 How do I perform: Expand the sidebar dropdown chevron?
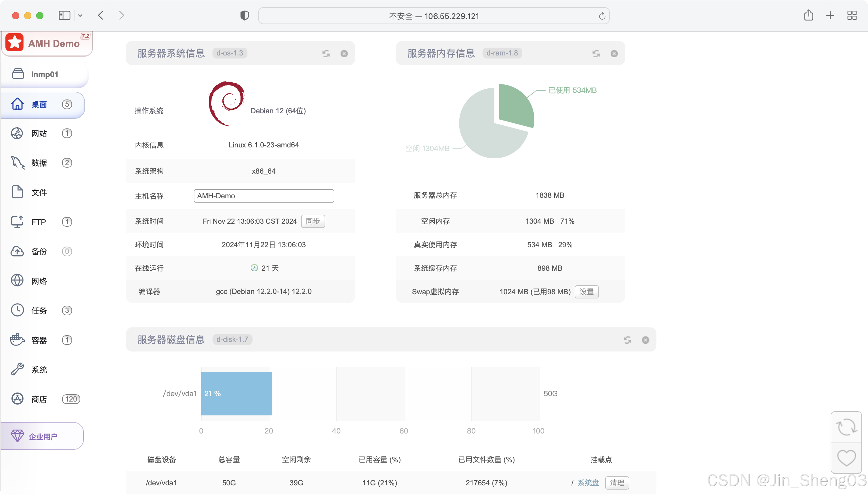(80, 16)
